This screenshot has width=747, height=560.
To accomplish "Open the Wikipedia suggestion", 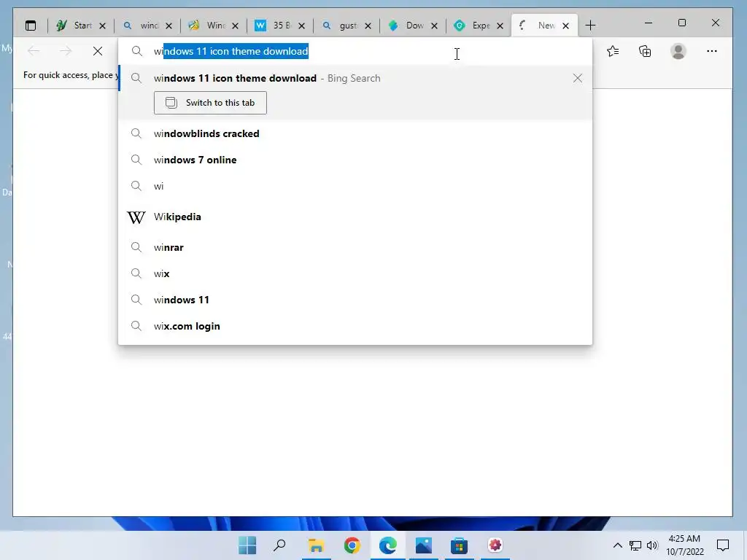I will coord(355,217).
